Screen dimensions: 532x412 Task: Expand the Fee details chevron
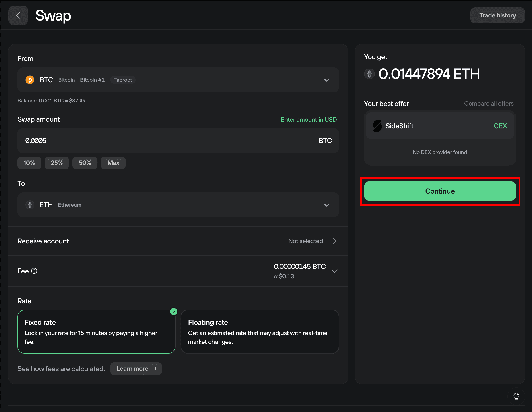[x=334, y=271]
